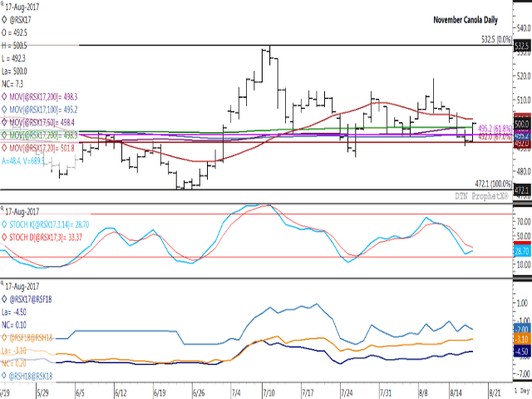The height and width of the screenshot is (399, 532).
Task: Select the @RSH18@RSK18 spread label
Action: click(31, 376)
